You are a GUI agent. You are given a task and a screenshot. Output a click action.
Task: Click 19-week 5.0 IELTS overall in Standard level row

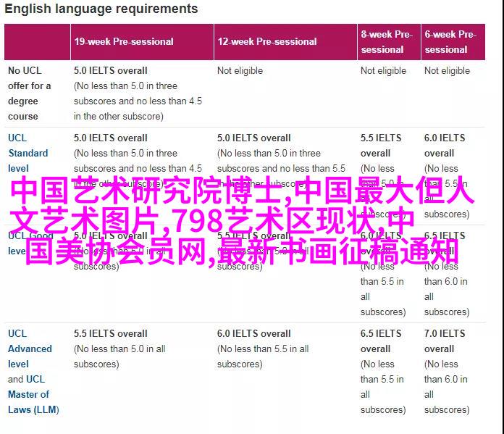(111, 138)
